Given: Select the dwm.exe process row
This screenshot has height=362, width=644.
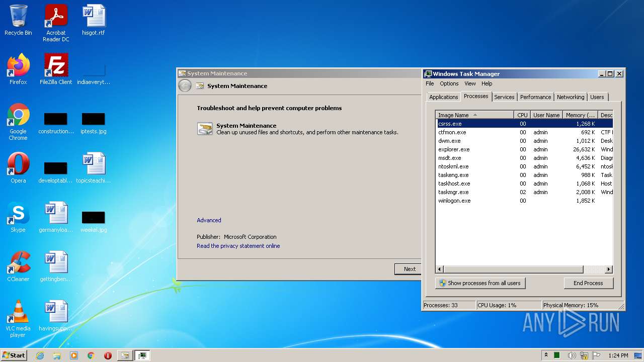Looking at the screenshot, I should tap(524, 141).
